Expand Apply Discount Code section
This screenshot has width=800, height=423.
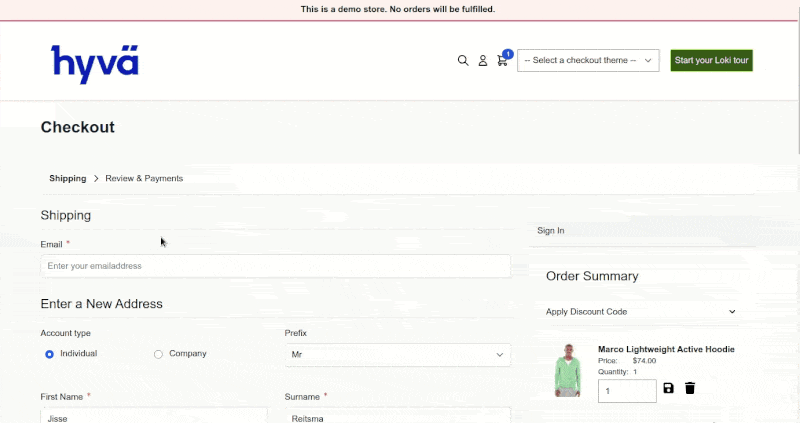tap(640, 312)
